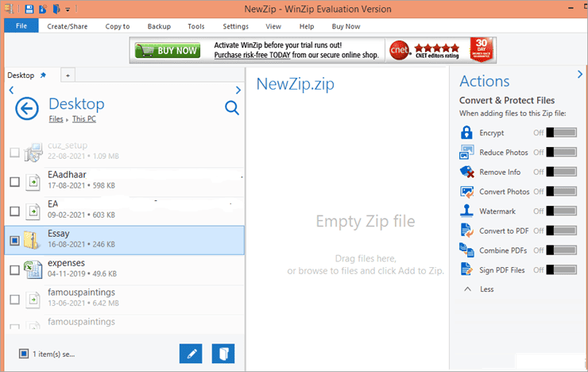Screen dimensions: 588x372
Task: Open the quick access toolbar dropdown arrow
Action: tap(68, 10)
